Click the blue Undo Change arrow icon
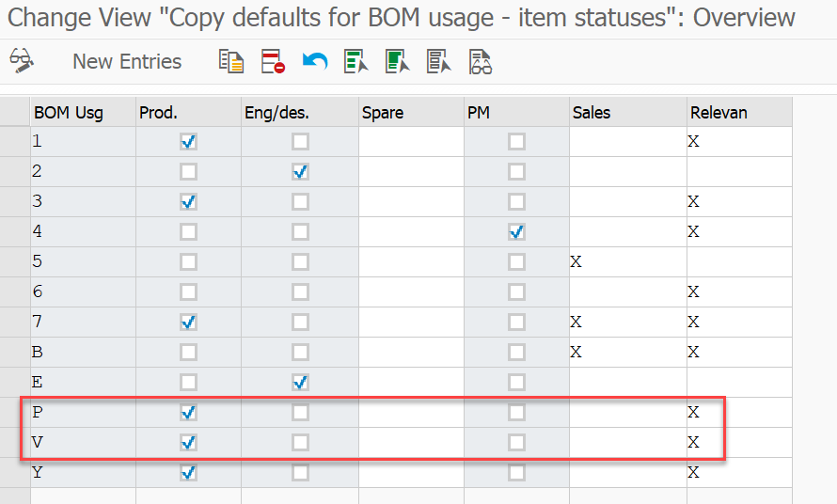The width and height of the screenshot is (837, 504). [x=314, y=61]
